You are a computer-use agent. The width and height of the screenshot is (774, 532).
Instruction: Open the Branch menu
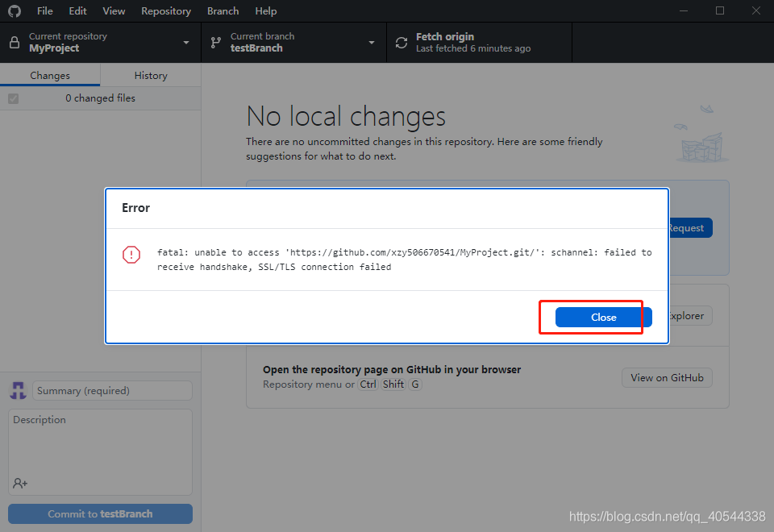pos(223,10)
